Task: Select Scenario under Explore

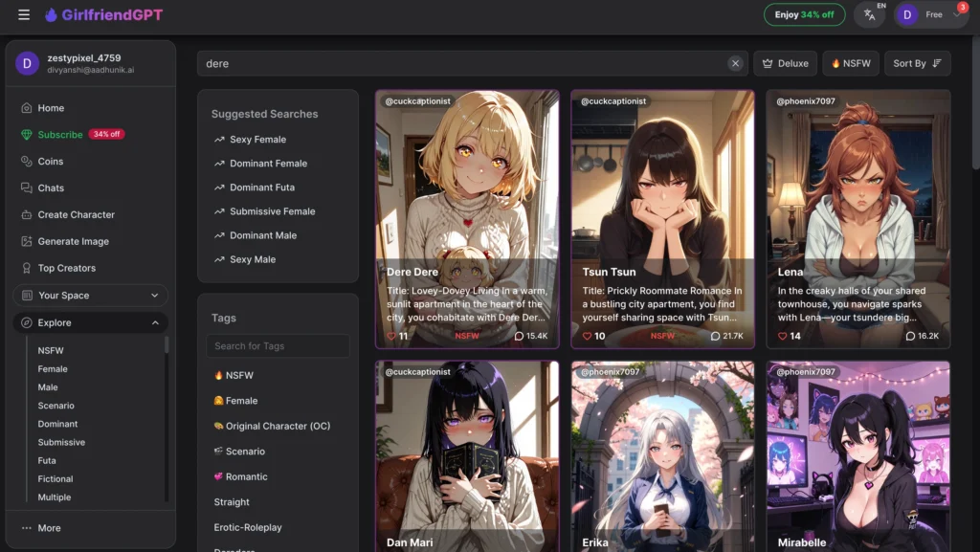Action: point(56,406)
